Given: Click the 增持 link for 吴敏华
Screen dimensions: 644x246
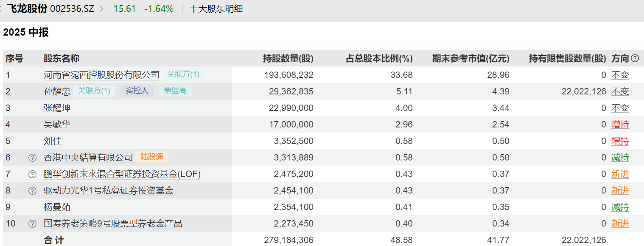Looking at the screenshot, I should 620,124.
